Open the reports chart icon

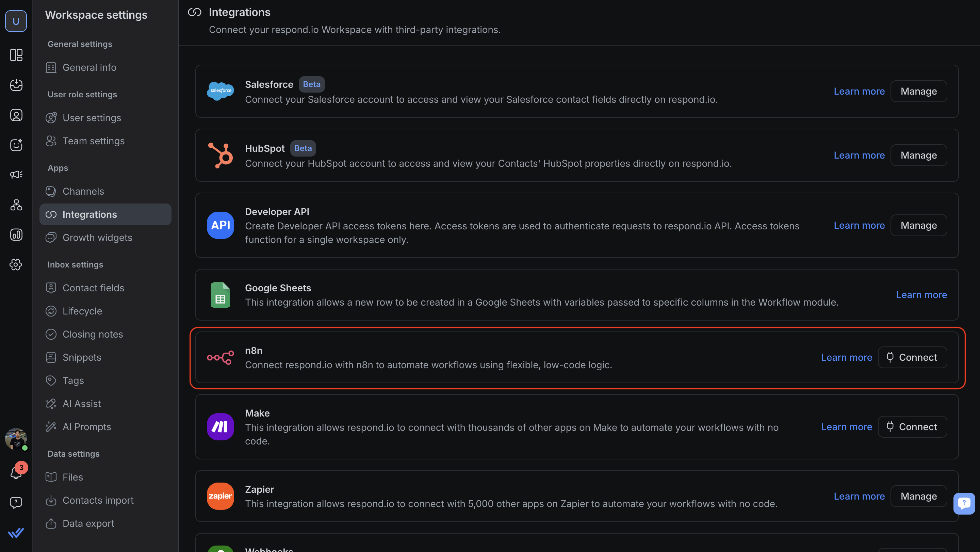coord(16,235)
